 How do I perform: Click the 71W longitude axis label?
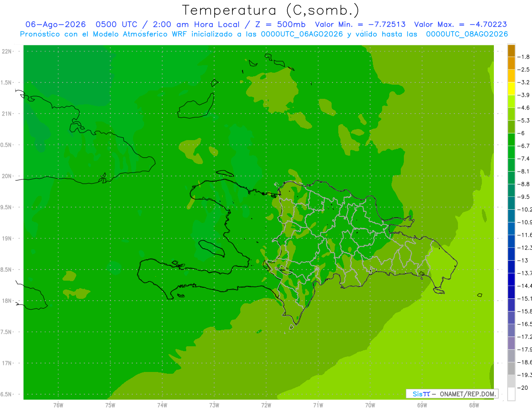click(x=318, y=405)
